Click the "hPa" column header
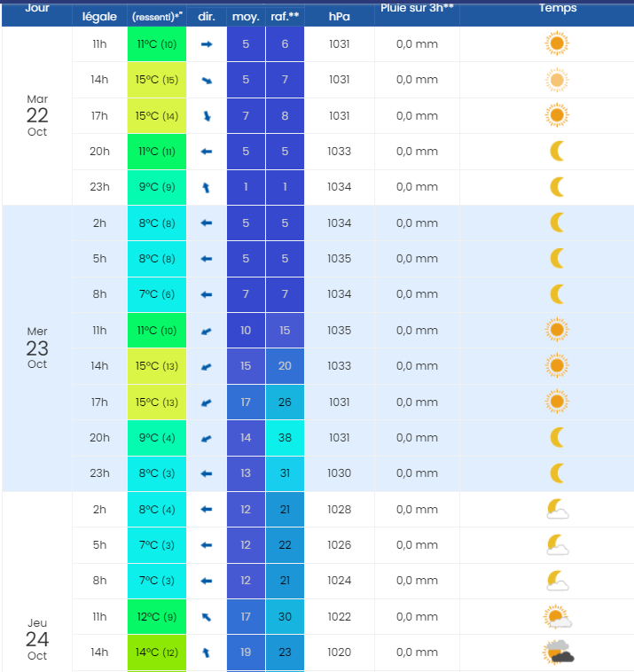This screenshot has height=672, width=634. (x=339, y=17)
